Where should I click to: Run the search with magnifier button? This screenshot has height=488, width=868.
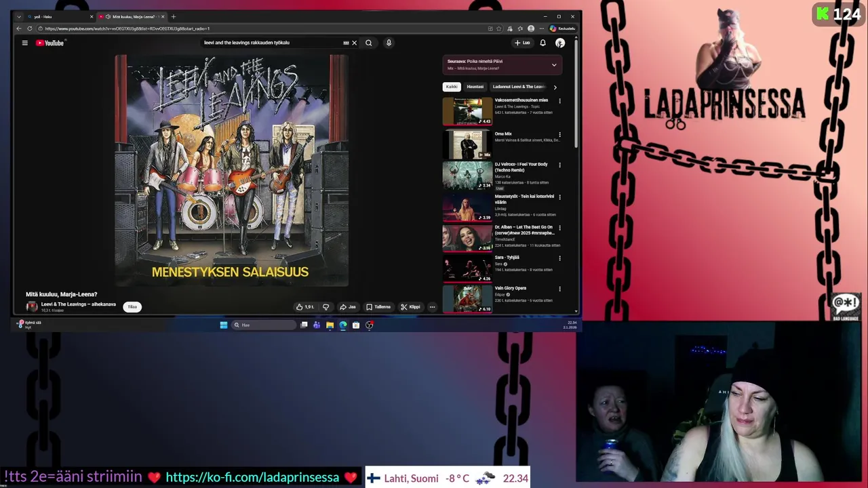(368, 43)
